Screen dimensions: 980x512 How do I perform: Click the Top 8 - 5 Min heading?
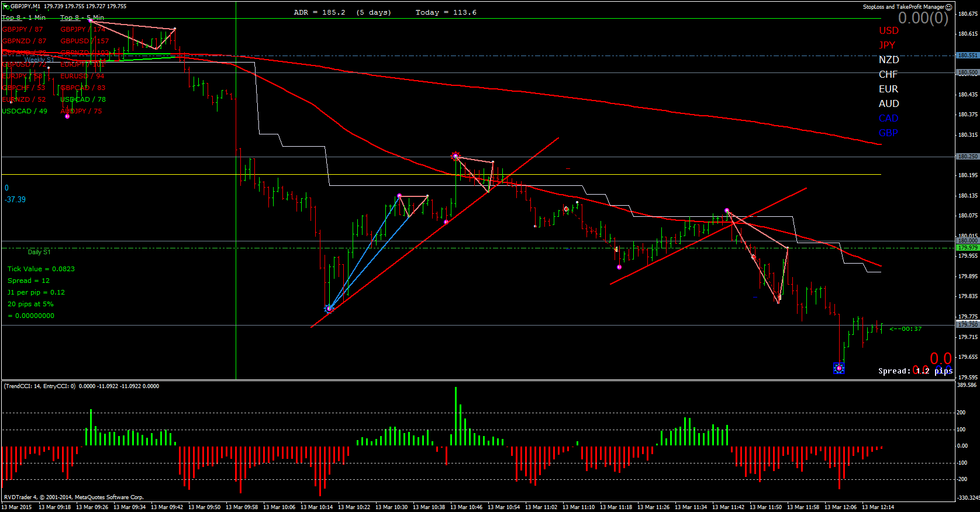point(82,18)
